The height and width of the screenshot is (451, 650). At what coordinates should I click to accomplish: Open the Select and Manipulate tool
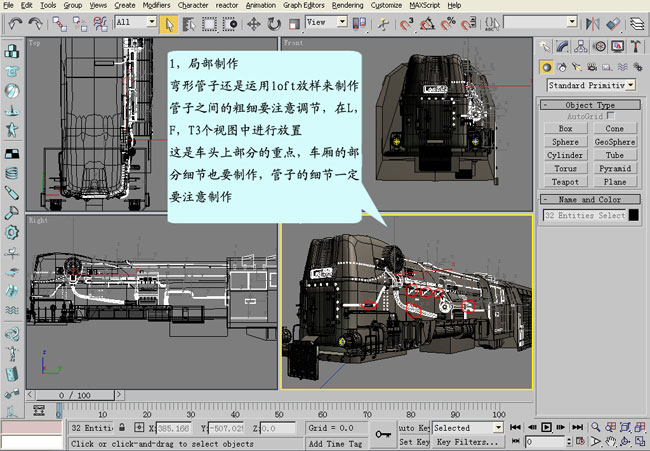[x=383, y=24]
